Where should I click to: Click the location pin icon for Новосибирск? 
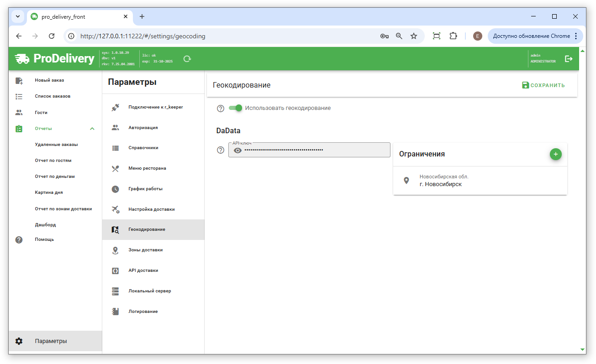pyautogui.click(x=406, y=181)
